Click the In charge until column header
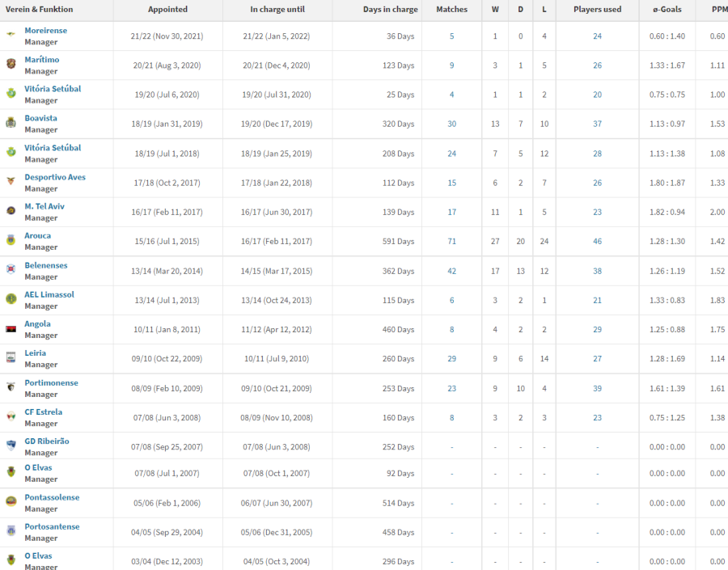Screen dimensions: 728x570 tap(277, 9)
